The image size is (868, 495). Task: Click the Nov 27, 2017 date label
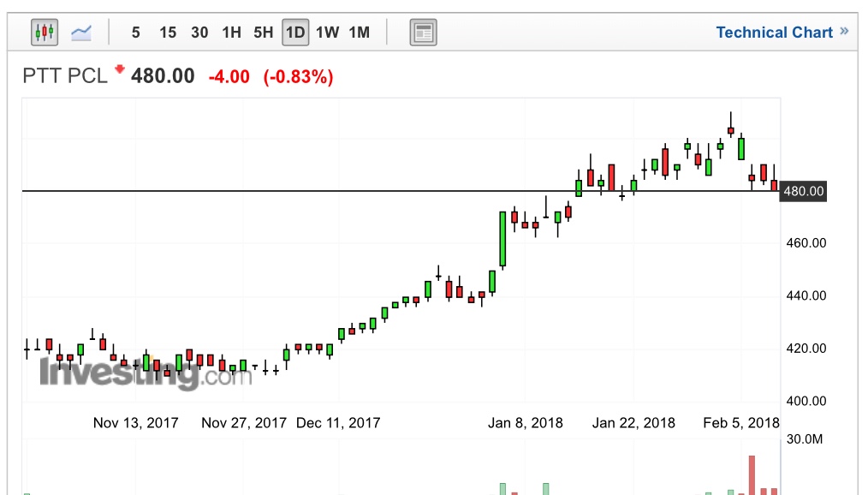coord(244,423)
